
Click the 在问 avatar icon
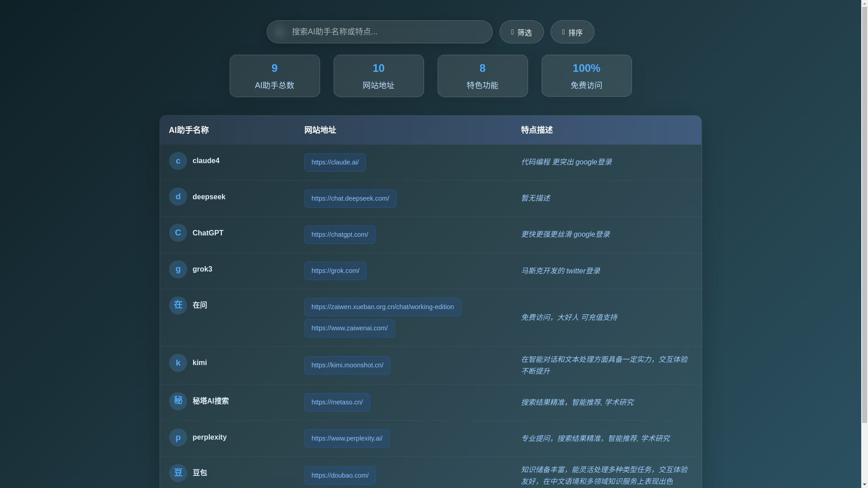[x=178, y=305]
